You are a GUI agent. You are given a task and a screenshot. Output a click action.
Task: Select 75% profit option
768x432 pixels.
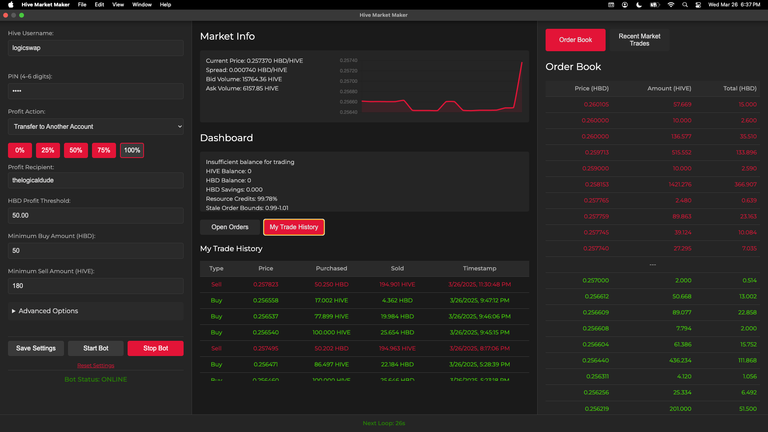[x=103, y=150]
